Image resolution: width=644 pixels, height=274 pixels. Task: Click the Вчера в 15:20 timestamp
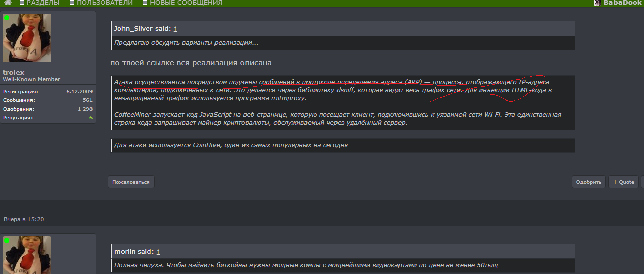[24, 219]
